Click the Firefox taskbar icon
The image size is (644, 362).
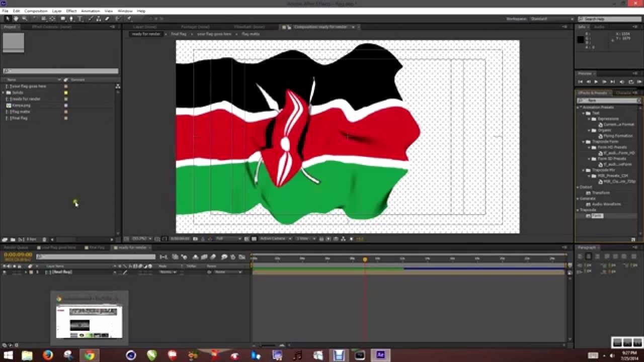pyautogui.click(x=48, y=355)
